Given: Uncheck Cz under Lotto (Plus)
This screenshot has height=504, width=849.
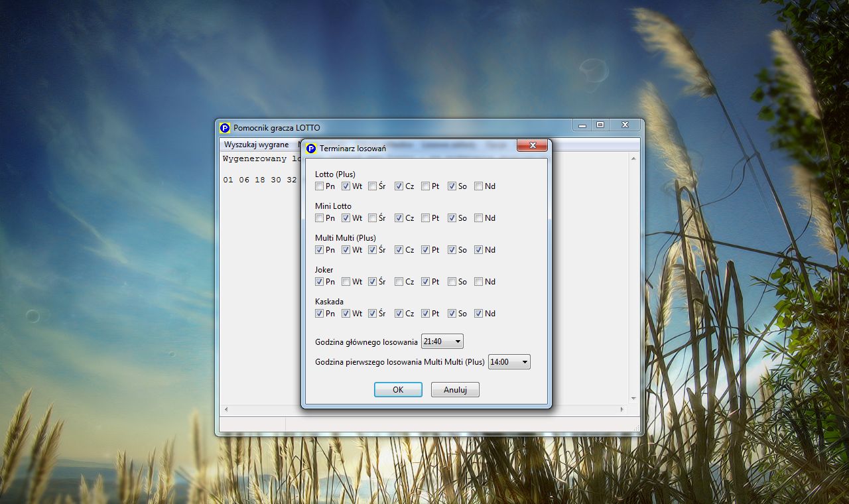Looking at the screenshot, I should click(x=399, y=186).
